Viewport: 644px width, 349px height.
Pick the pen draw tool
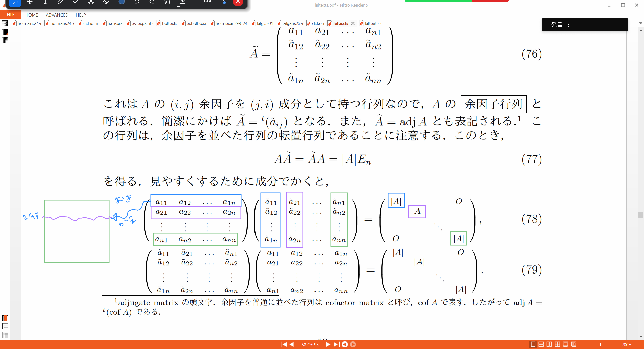coord(60,2)
